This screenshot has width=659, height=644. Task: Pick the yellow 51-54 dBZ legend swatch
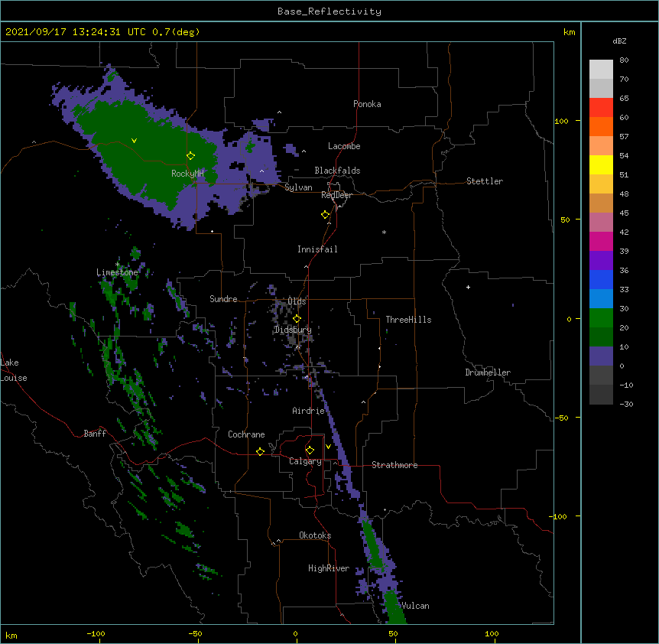pyautogui.click(x=601, y=164)
